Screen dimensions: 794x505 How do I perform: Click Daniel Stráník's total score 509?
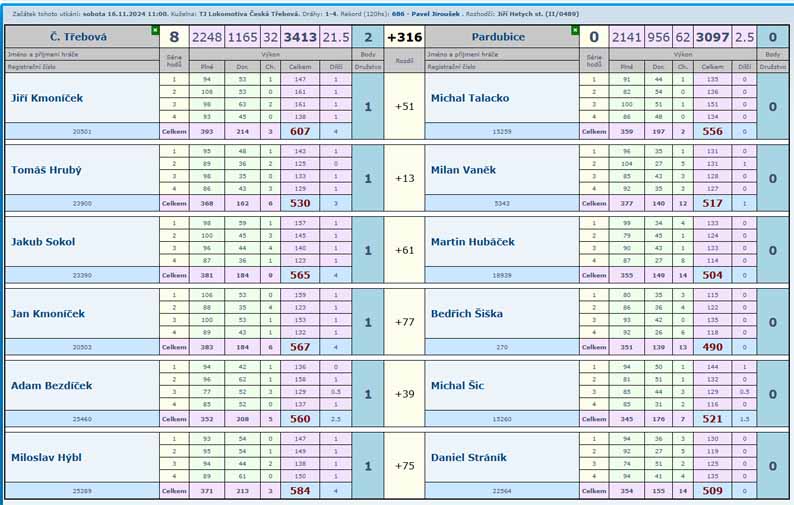(712, 491)
